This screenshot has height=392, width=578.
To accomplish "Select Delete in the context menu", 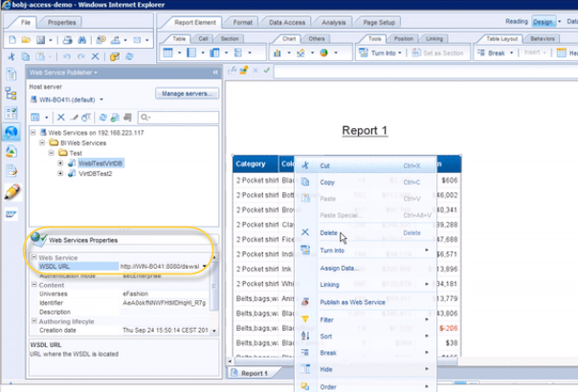I will tap(328, 233).
